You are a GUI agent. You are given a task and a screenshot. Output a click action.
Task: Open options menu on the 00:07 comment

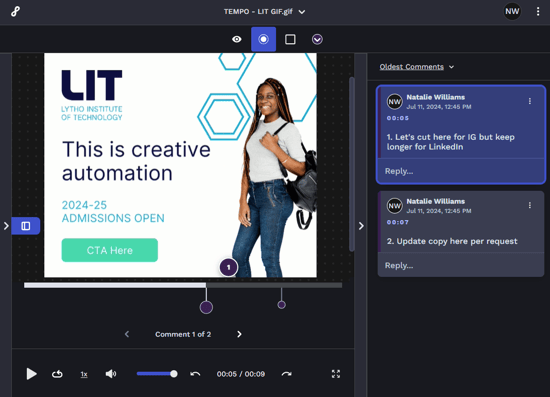point(530,205)
